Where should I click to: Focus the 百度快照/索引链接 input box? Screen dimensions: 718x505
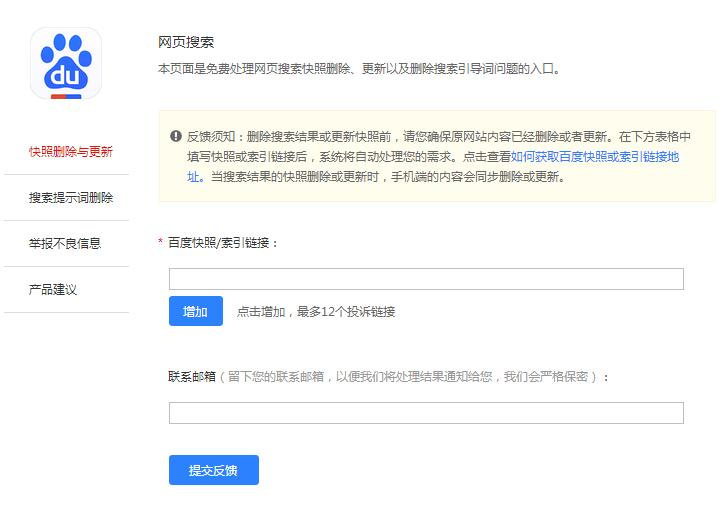tap(426, 279)
